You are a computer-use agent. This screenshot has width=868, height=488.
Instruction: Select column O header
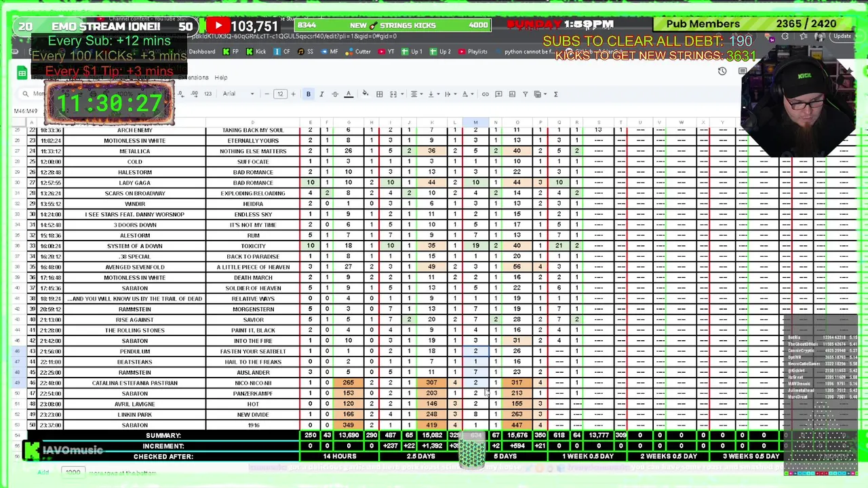click(x=517, y=123)
